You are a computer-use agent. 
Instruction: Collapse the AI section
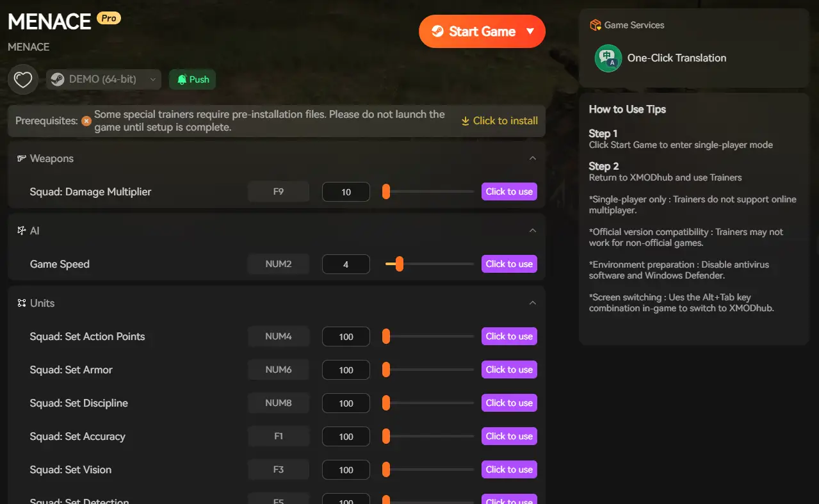(532, 231)
